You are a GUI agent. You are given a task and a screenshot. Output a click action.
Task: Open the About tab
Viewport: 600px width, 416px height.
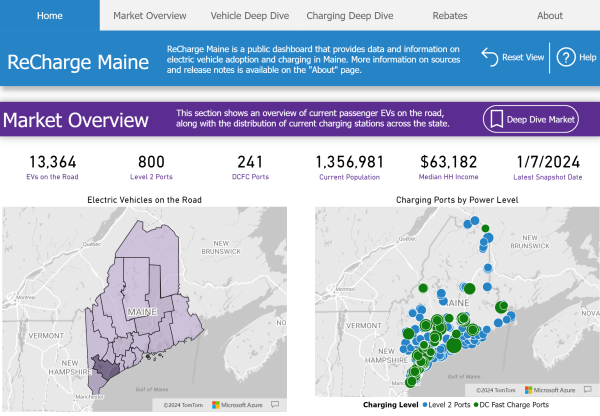coord(550,15)
